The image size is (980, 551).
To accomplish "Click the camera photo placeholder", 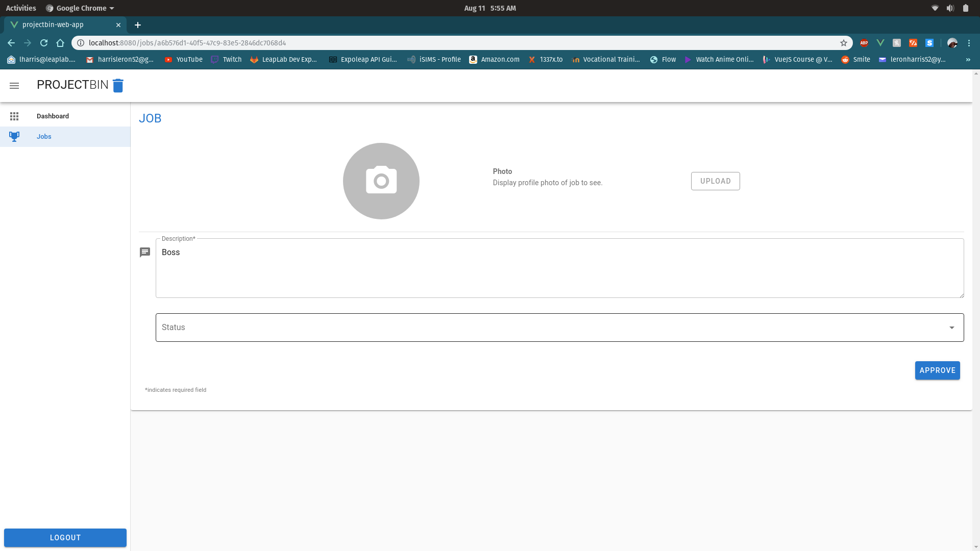I will click(381, 181).
